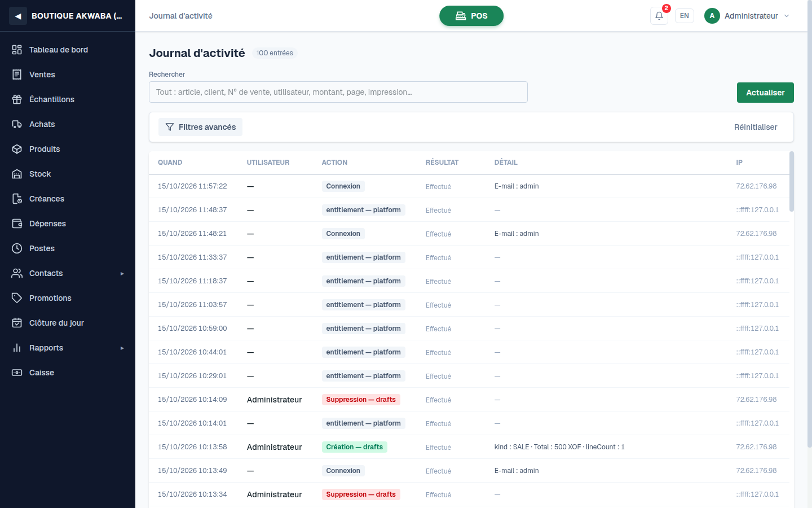Select the Créances document icon

click(17, 199)
